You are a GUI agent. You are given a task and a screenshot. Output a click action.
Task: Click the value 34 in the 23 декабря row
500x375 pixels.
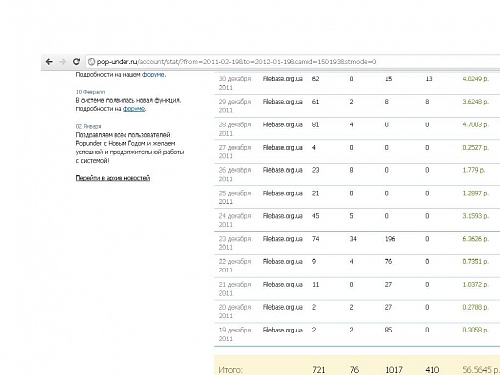pos(353,239)
